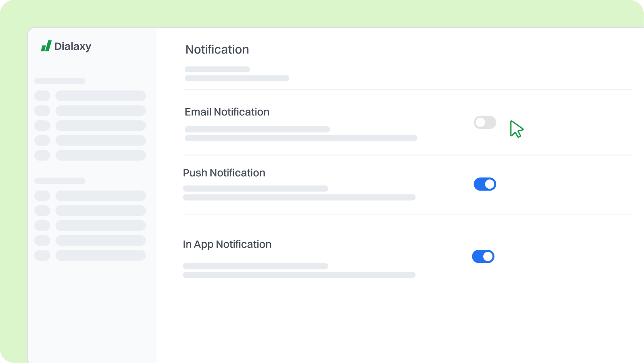644x363 pixels.
Task: Click the Push Notification label
Action: coord(224,173)
